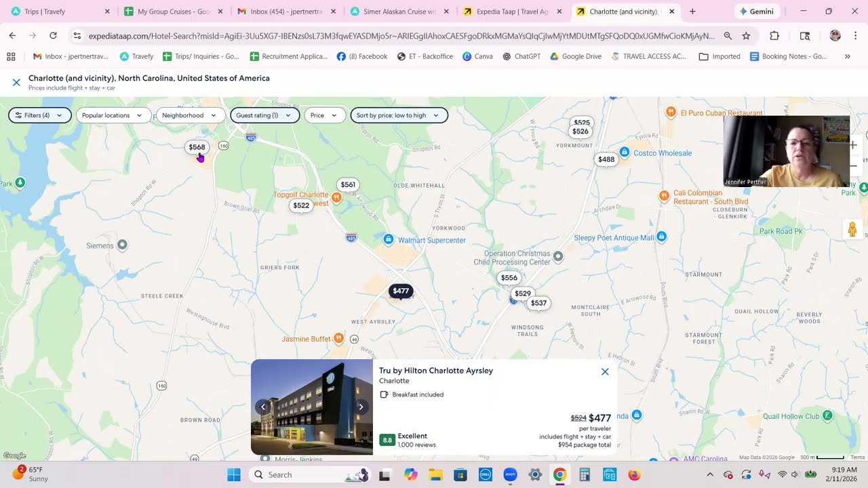
Task: Click the Walmart Supercenter map pin
Action: point(389,239)
